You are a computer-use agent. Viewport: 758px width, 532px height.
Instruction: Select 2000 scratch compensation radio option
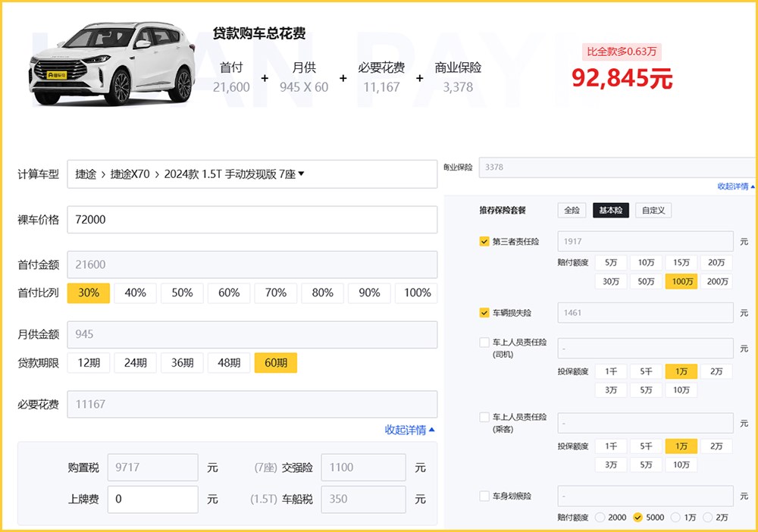600,518
